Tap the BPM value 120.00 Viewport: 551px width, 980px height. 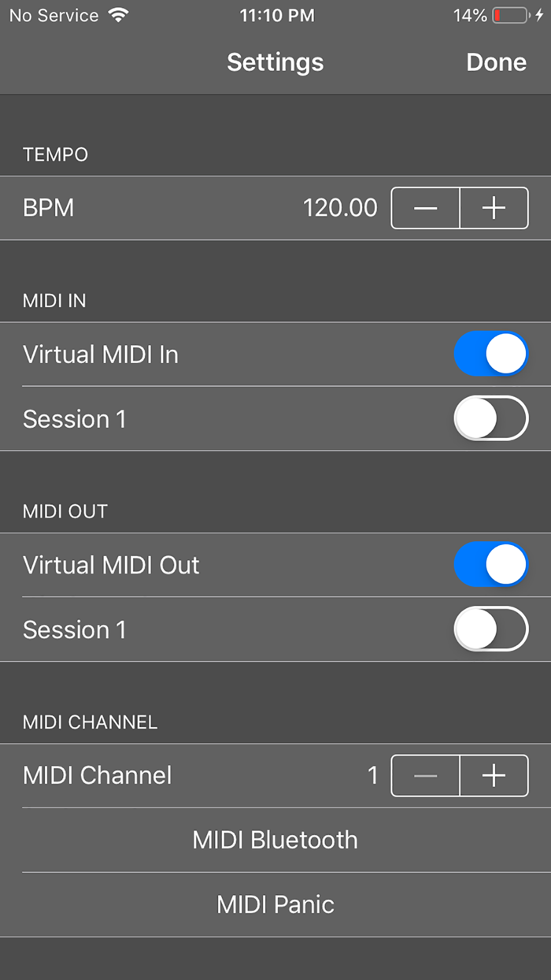click(340, 208)
